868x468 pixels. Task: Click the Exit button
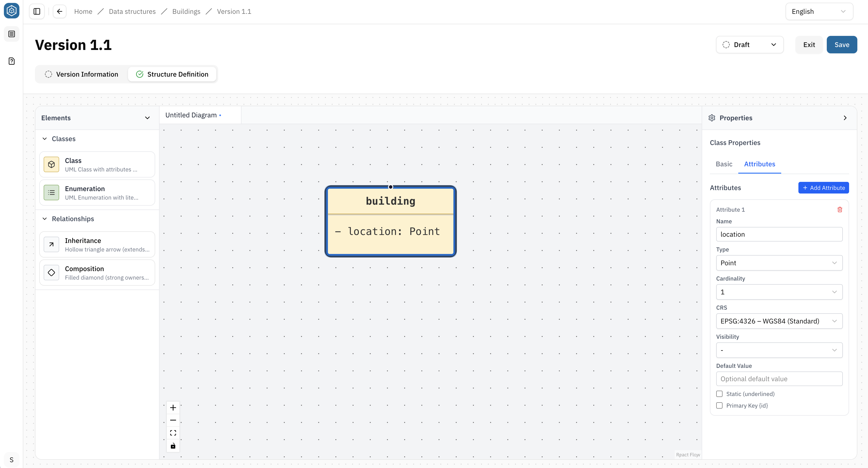coord(809,44)
